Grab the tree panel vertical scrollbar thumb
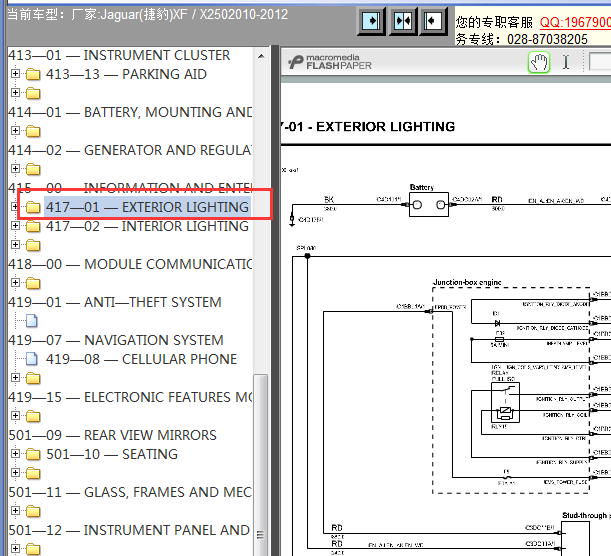The width and height of the screenshot is (611, 556). (261, 464)
